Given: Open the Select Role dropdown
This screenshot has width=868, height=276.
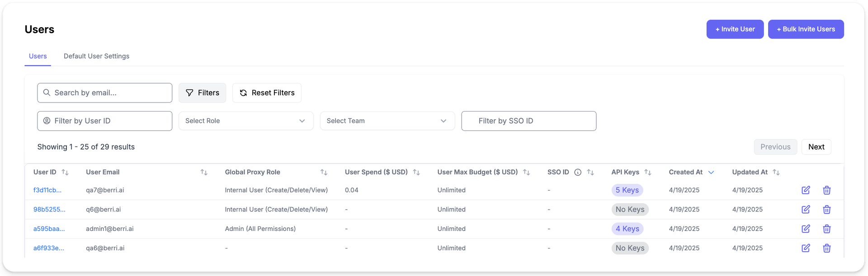Looking at the screenshot, I should 245,121.
